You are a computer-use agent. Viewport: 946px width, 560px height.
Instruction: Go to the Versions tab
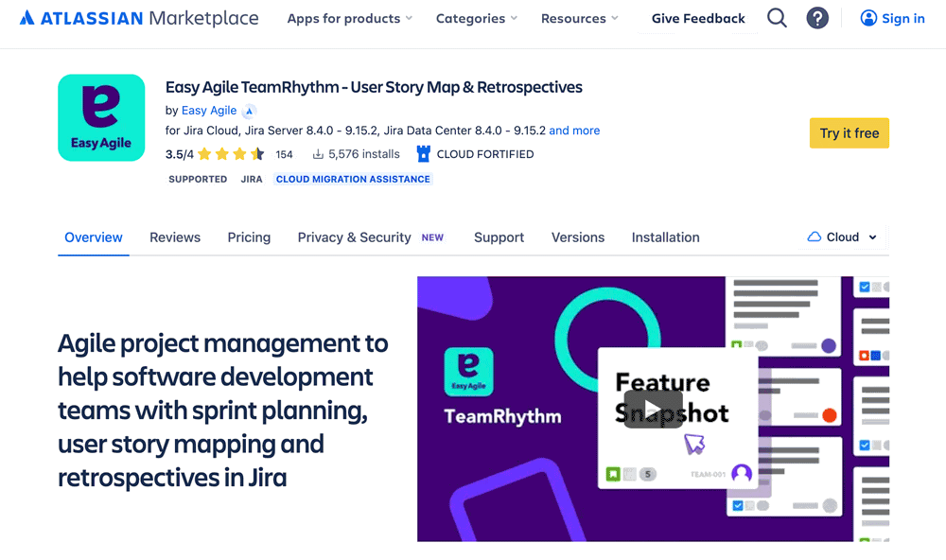point(578,237)
